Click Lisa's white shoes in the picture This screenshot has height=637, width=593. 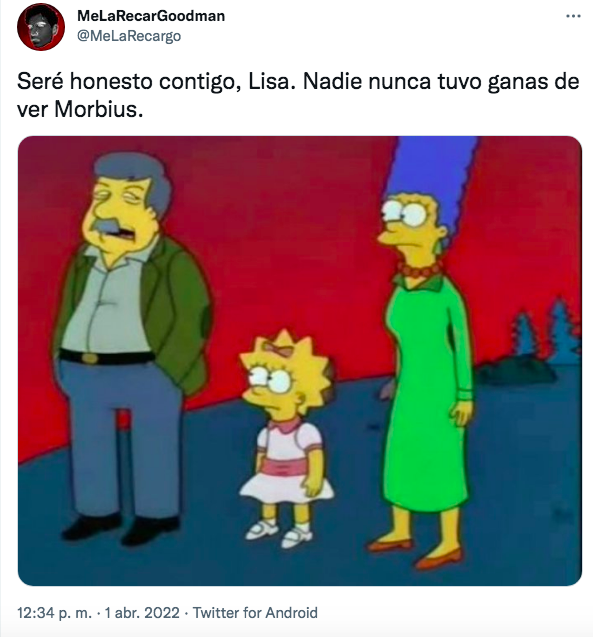(279, 533)
